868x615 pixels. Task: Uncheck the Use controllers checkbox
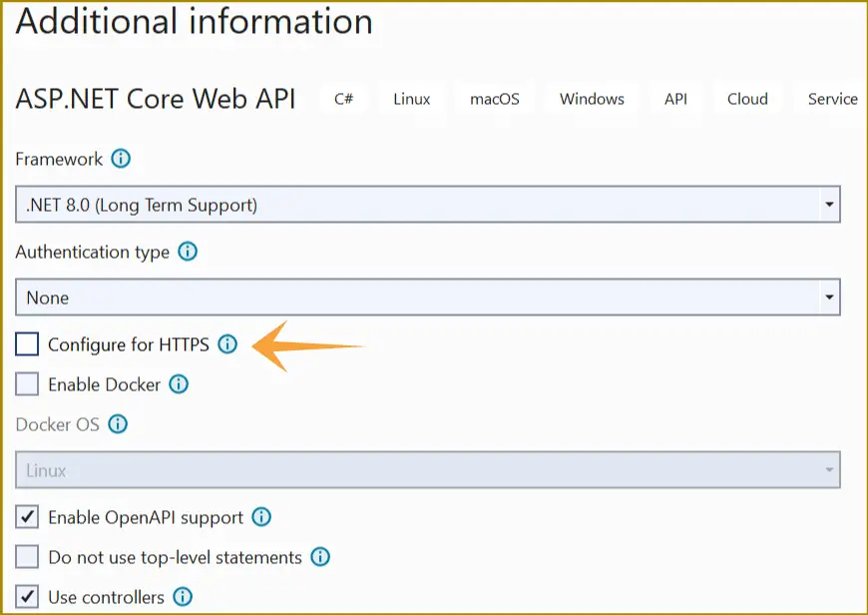pyautogui.click(x=27, y=597)
